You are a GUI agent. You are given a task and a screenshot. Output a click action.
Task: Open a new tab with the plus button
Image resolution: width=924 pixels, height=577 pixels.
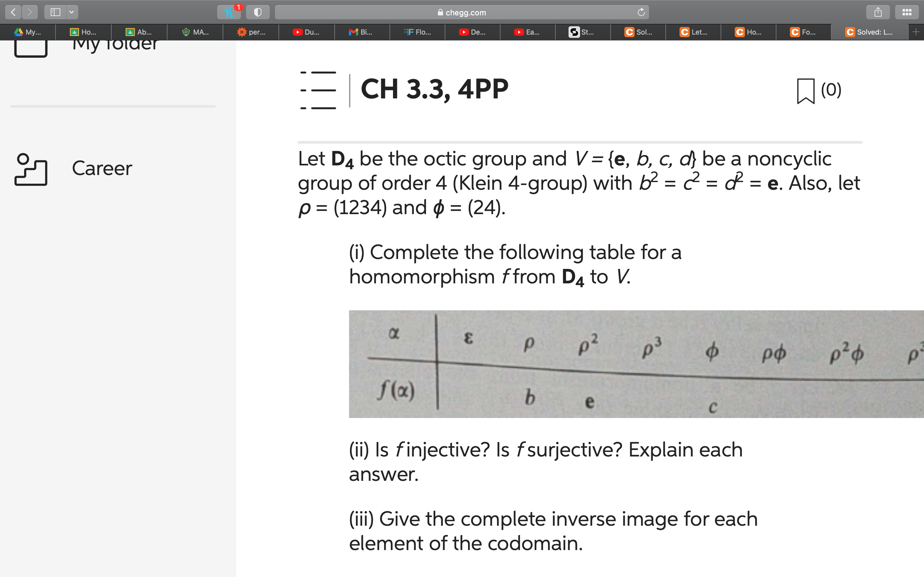(916, 32)
